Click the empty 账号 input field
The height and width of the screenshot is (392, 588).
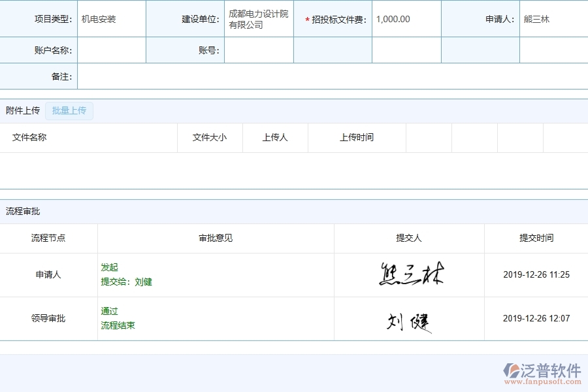point(259,50)
